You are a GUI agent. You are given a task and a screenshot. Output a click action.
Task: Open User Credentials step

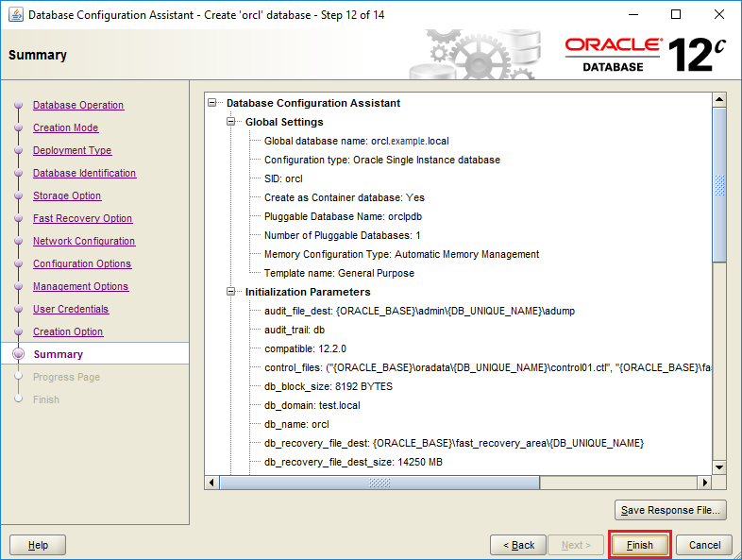click(x=71, y=309)
